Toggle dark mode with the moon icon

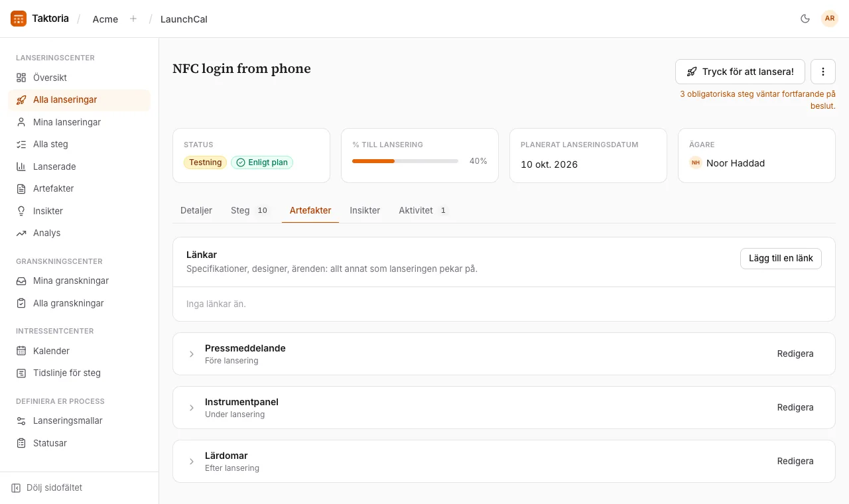click(805, 19)
